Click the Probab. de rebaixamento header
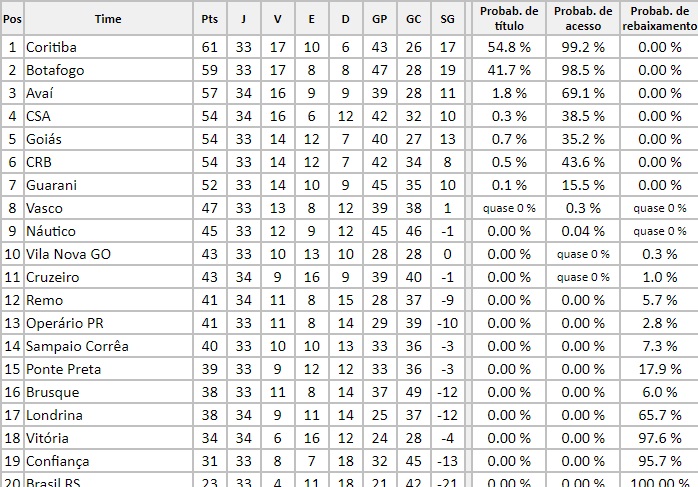The image size is (698, 487). point(658,18)
